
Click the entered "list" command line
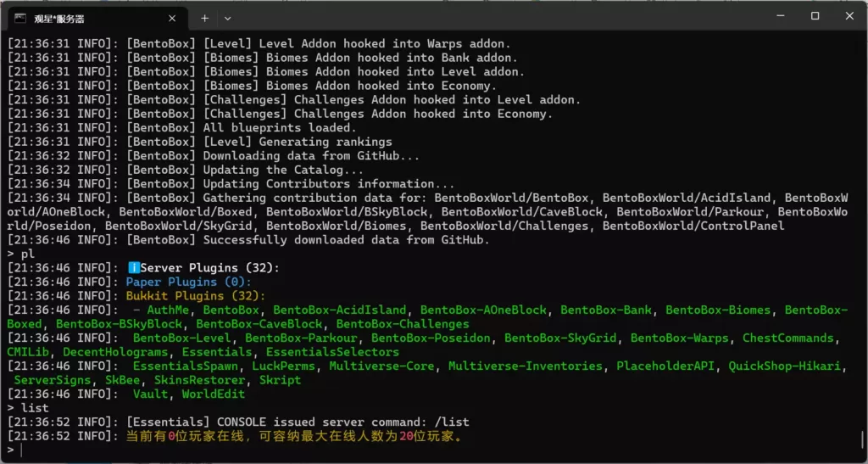[33, 408]
